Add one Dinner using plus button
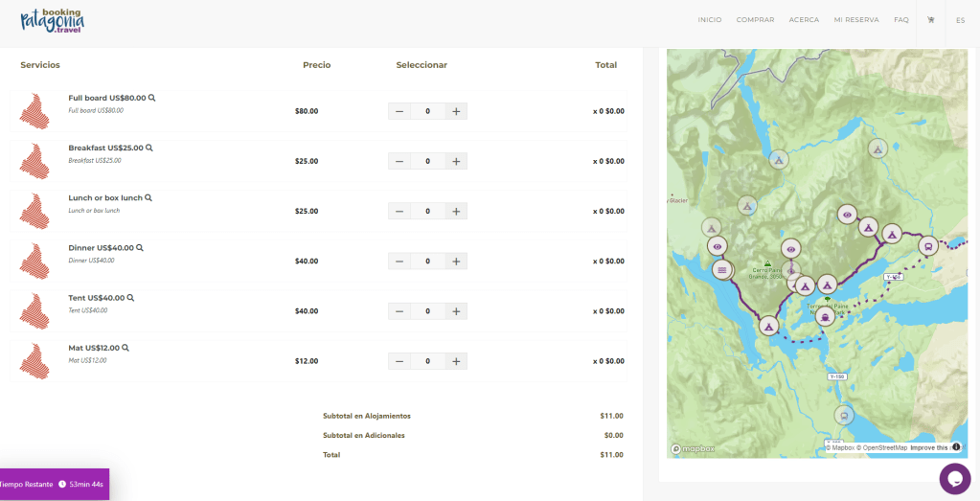 pyautogui.click(x=456, y=262)
